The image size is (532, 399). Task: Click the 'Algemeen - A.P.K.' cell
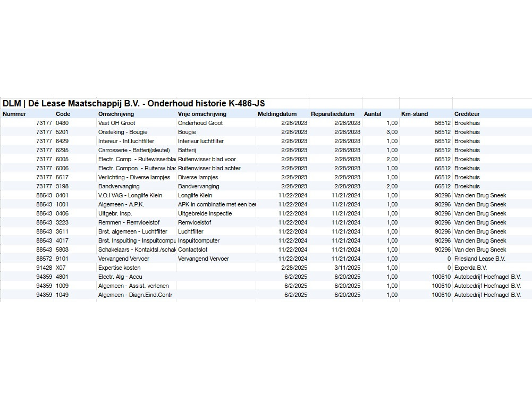coord(121,204)
